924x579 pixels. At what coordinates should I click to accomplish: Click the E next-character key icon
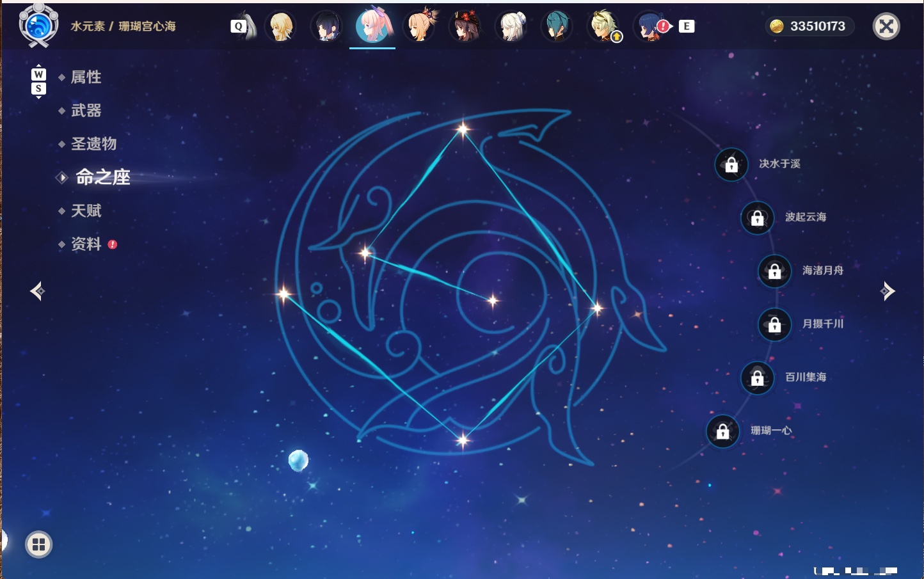point(687,26)
